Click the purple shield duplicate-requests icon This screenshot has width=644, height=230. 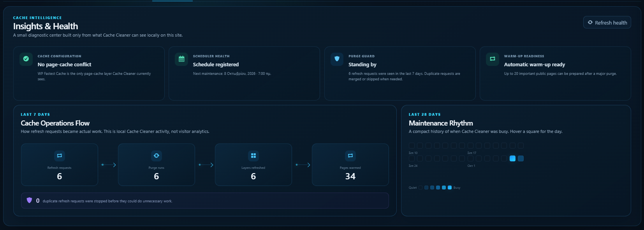29,200
